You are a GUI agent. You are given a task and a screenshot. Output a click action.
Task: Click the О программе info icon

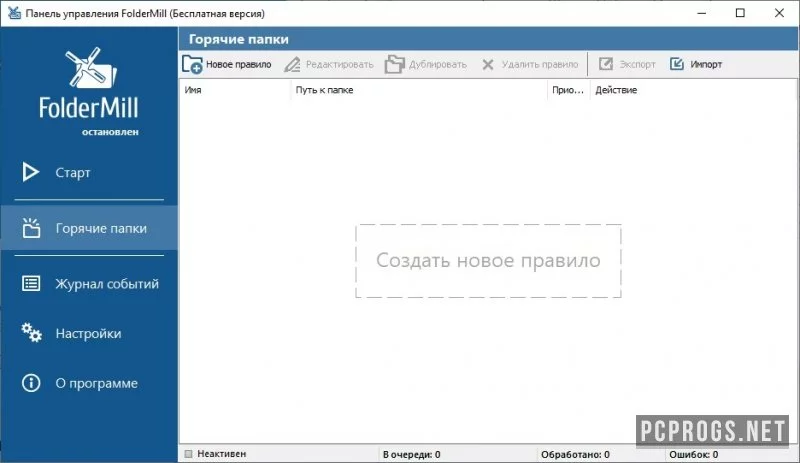[31, 383]
